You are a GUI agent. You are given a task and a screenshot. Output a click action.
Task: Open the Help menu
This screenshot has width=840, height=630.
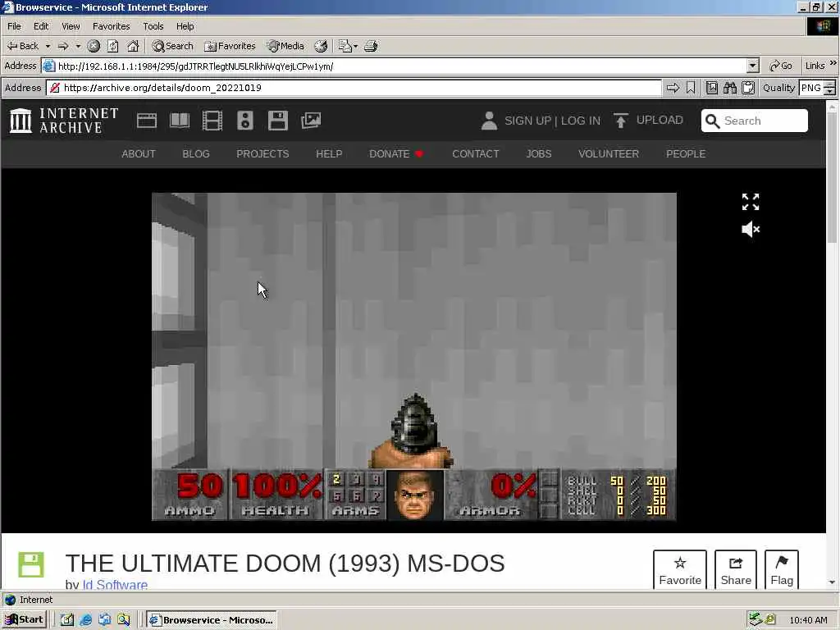(185, 26)
